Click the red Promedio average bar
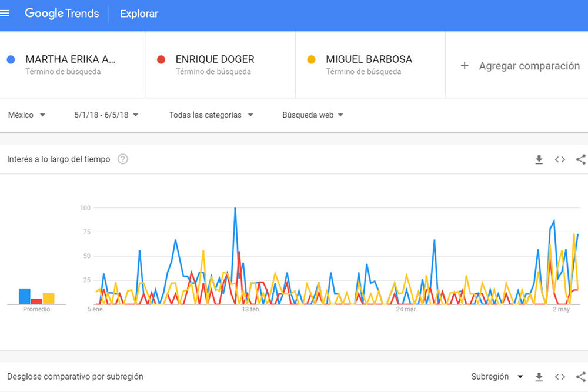588x392 pixels. coord(36,301)
